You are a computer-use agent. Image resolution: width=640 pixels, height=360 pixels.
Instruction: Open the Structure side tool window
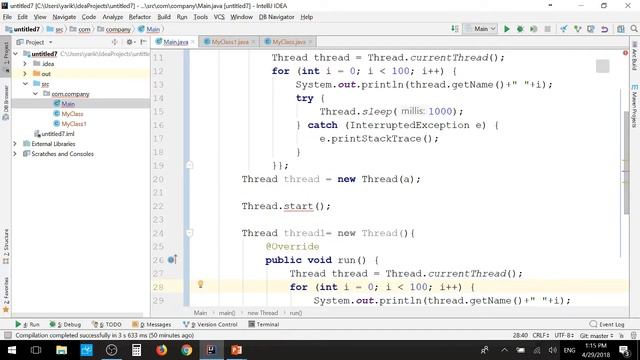[x=6, y=246]
